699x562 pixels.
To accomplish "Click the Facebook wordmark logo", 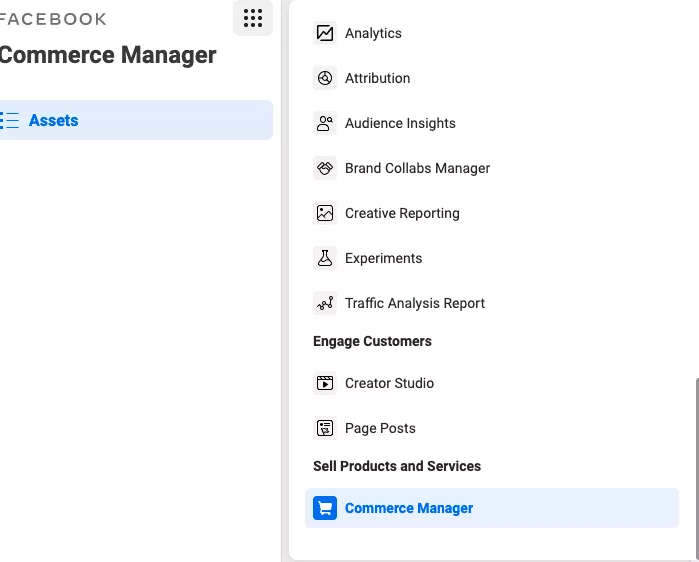I will (x=53, y=19).
